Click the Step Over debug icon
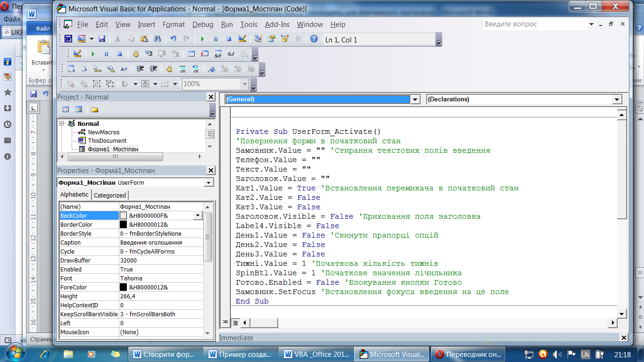This screenshot has width=644, height=362. tap(162, 54)
